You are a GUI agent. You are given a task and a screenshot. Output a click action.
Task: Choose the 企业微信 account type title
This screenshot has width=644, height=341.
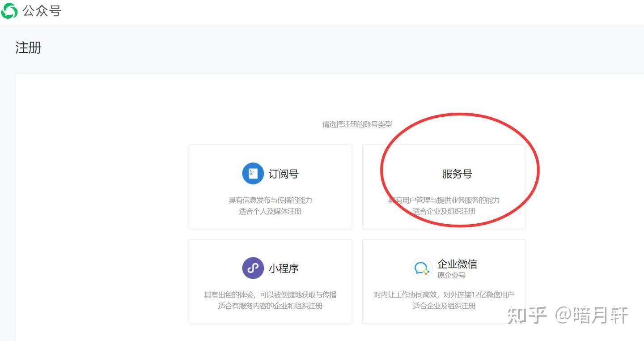pyautogui.click(x=457, y=264)
